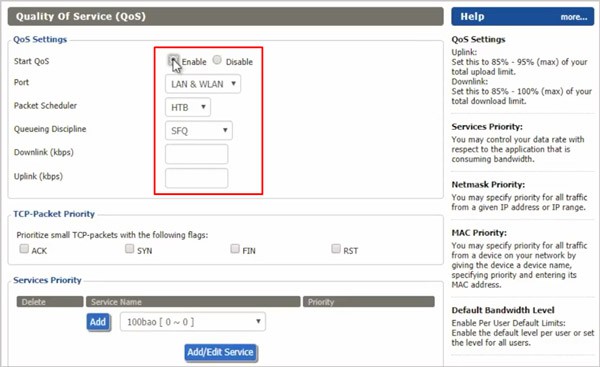The width and height of the screenshot is (600, 367).
Task: Open the Queueing Discipline dropdown showing SFQ
Action: click(x=199, y=131)
